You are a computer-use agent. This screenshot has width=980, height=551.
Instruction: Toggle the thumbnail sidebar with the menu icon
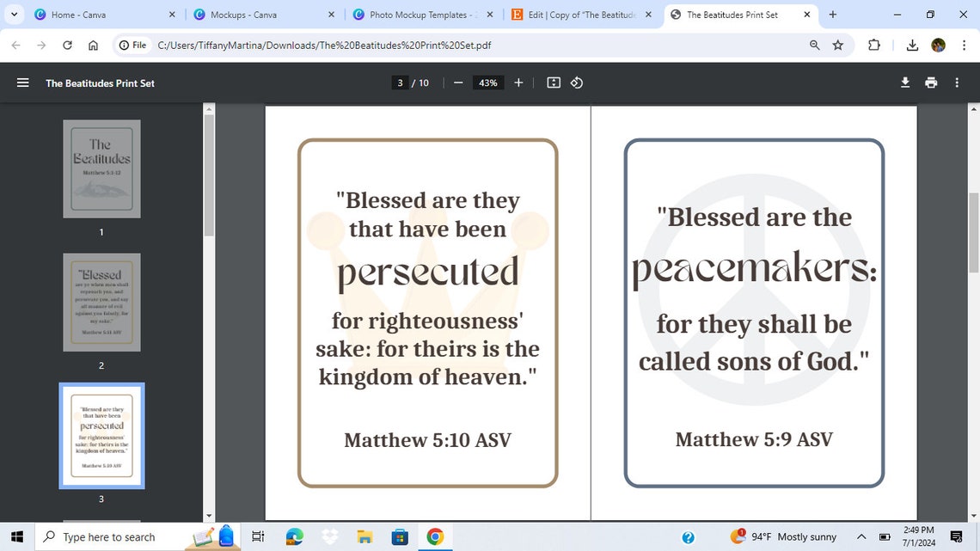pos(22,83)
